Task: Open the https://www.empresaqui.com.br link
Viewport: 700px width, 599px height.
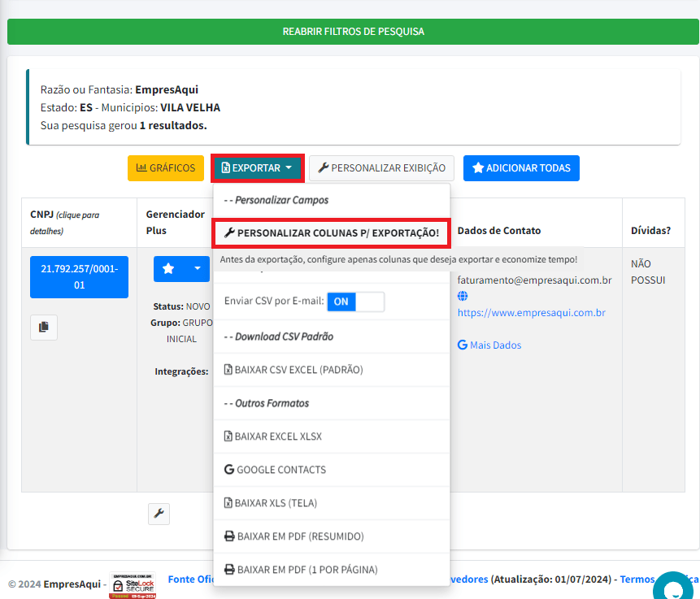Action: pyautogui.click(x=531, y=312)
